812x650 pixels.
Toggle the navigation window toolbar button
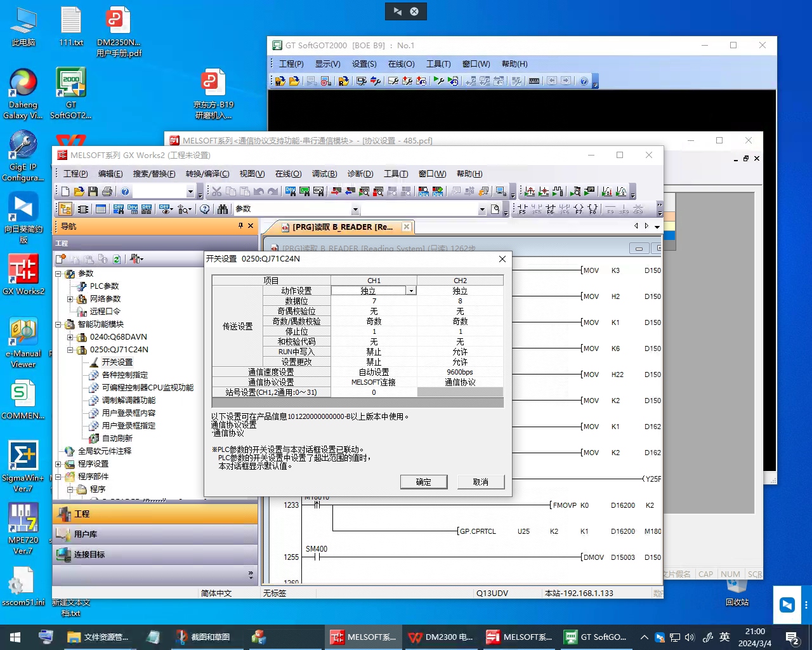pos(65,209)
